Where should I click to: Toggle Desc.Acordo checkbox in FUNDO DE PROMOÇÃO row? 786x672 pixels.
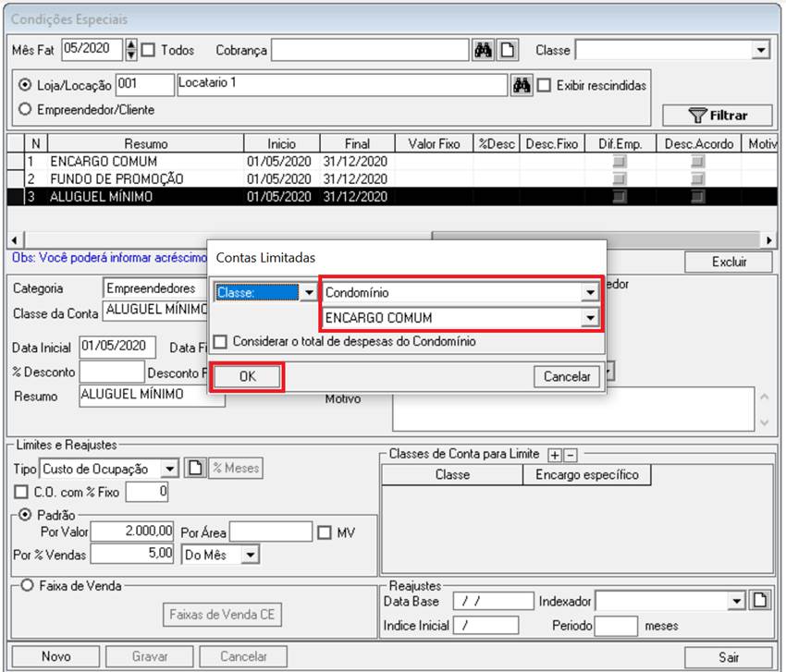tap(698, 179)
